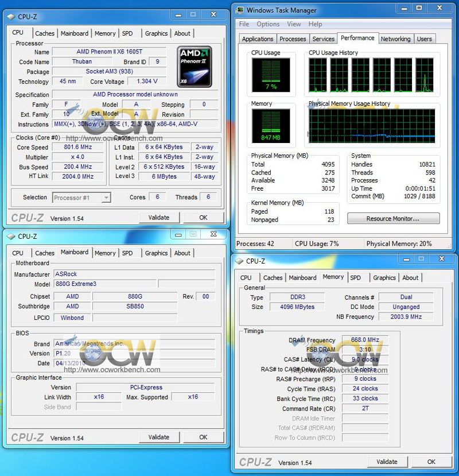Image resolution: width=459 pixels, height=476 pixels.
Task: Open the Help menu in Task Manager
Action: (315, 24)
